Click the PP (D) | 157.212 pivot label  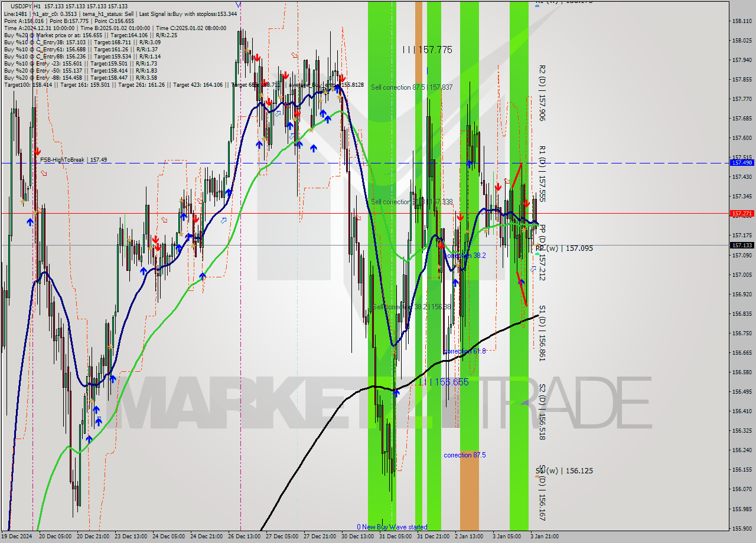(542, 253)
